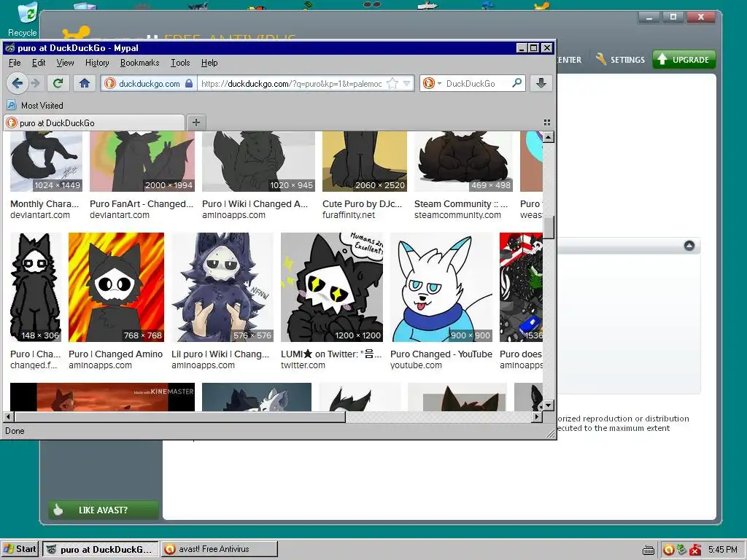Viewport: 747px width, 560px height.
Task: Open the 1200 × 1200 Puro thumbnail
Action: point(332,287)
